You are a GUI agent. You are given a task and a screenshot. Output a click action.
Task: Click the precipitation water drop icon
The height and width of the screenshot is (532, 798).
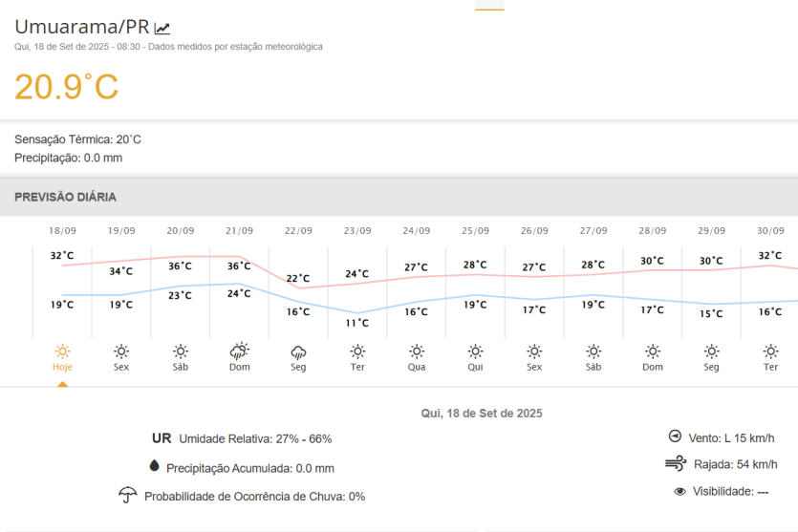click(154, 467)
